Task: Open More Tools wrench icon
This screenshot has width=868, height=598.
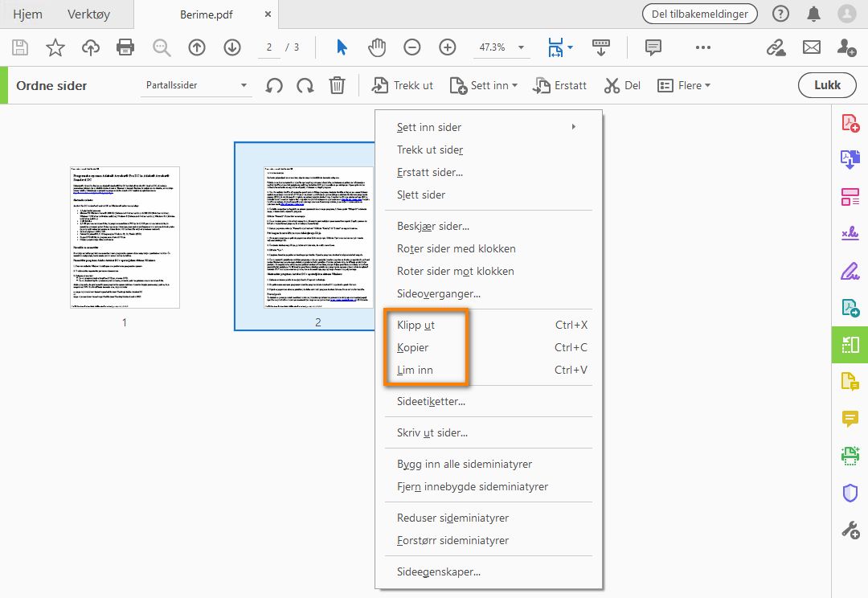Action: pos(850,530)
